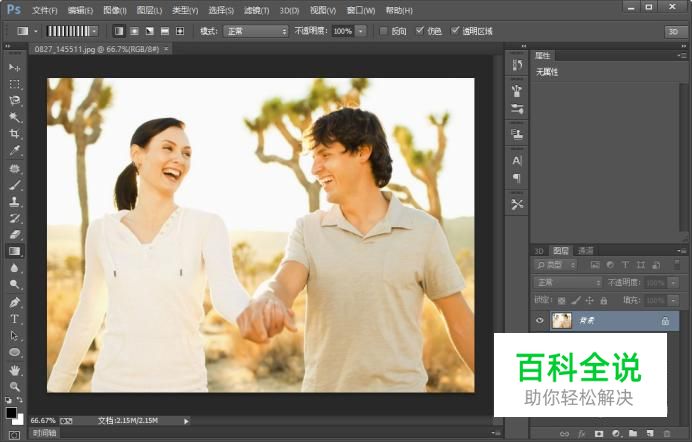Select the Pen tool
Screen dimensions: 692x442
[x=15, y=302]
